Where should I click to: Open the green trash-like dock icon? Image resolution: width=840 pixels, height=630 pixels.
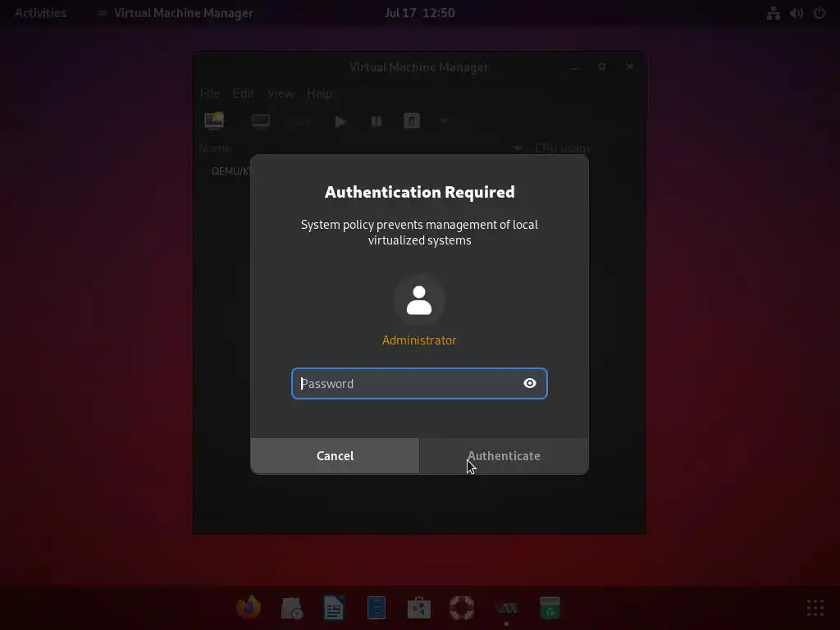pyautogui.click(x=550, y=608)
